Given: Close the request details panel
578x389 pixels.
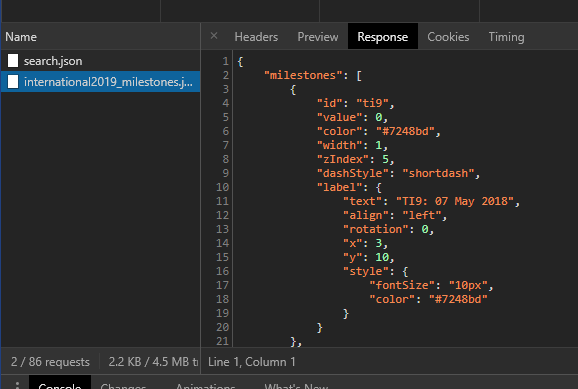Looking at the screenshot, I should pos(214,36).
